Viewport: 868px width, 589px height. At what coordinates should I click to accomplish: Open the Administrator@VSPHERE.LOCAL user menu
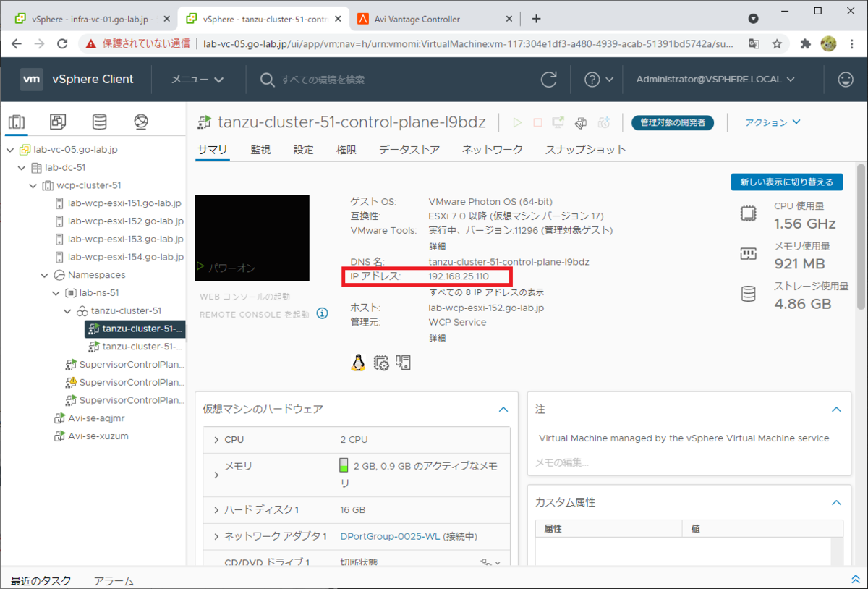pos(715,80)
